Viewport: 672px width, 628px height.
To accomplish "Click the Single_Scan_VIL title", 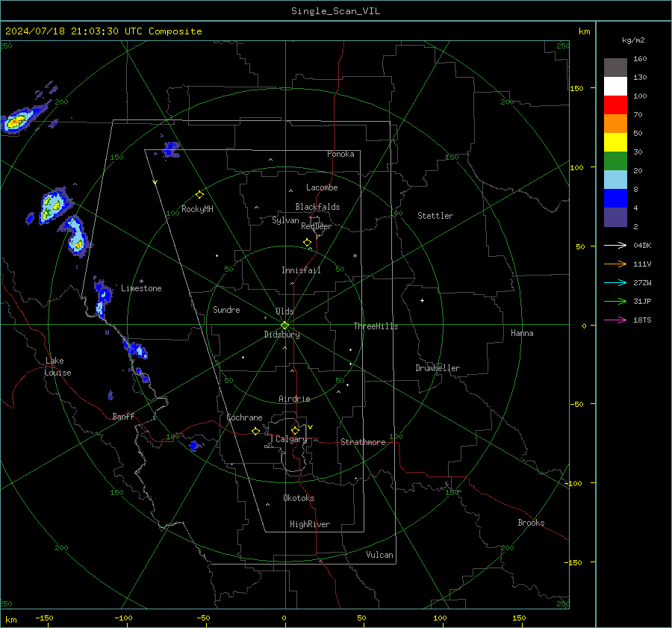I will [x=335, y=11].
